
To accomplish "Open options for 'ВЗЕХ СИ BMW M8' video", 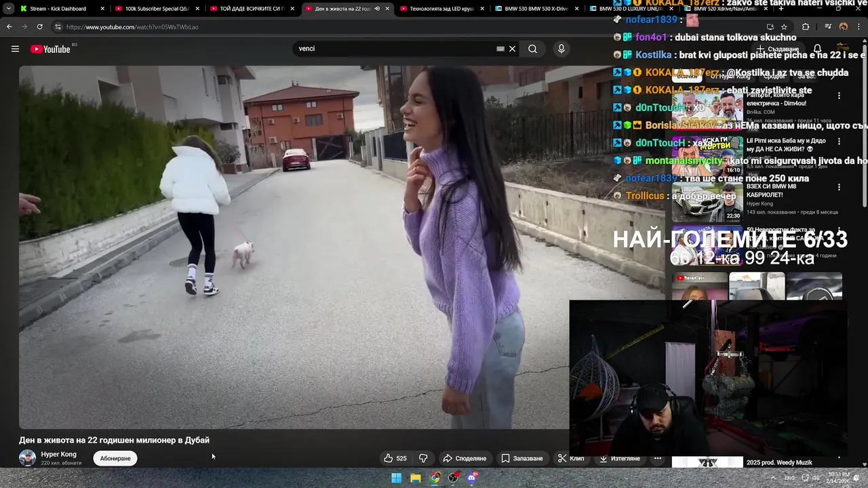I will coord(839,187).
